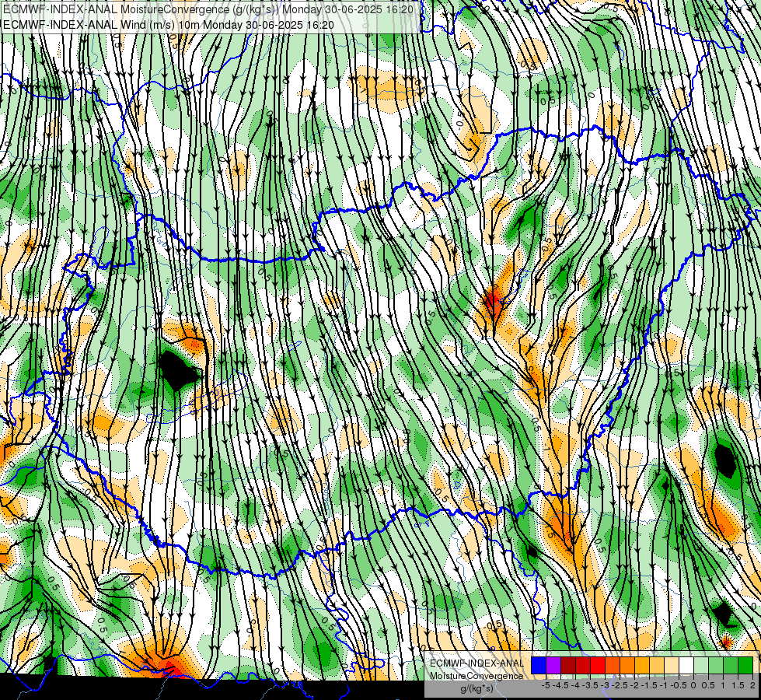
Task: Select the palest green legend swatch
Action: (x=701, y=665)
